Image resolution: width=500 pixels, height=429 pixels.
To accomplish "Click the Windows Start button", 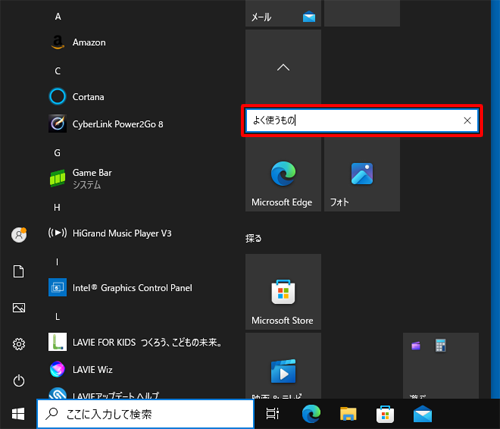I will (x=18, y=414).
